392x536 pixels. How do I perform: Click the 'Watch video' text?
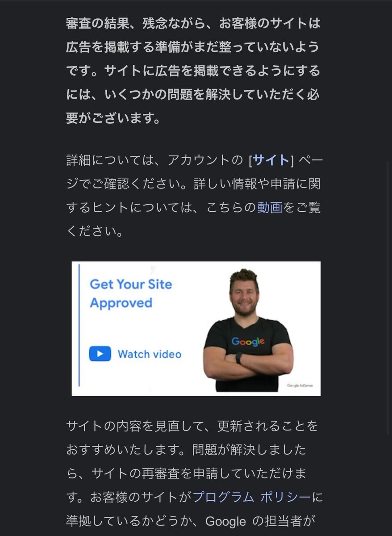click(x=150, y=354)
